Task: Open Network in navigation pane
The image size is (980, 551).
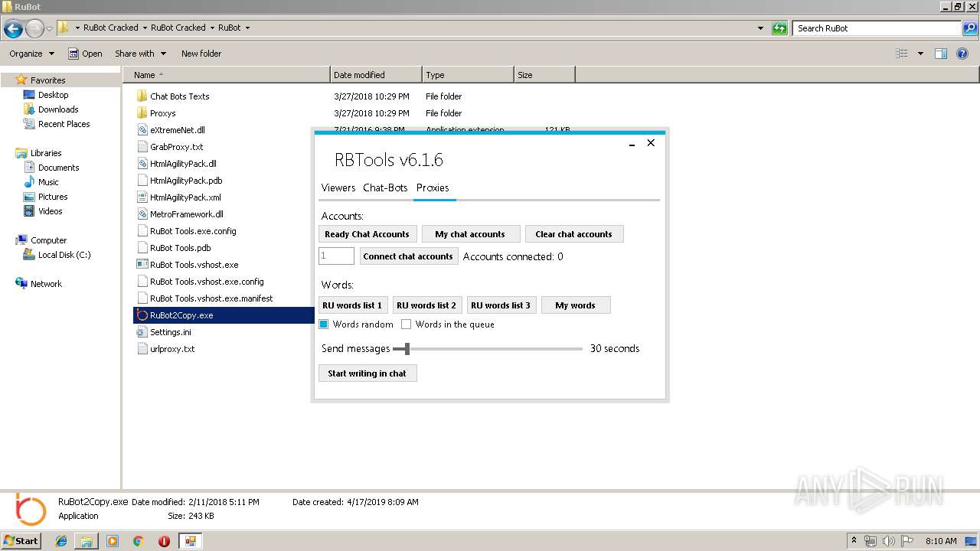Action: (x=46, y=284)
